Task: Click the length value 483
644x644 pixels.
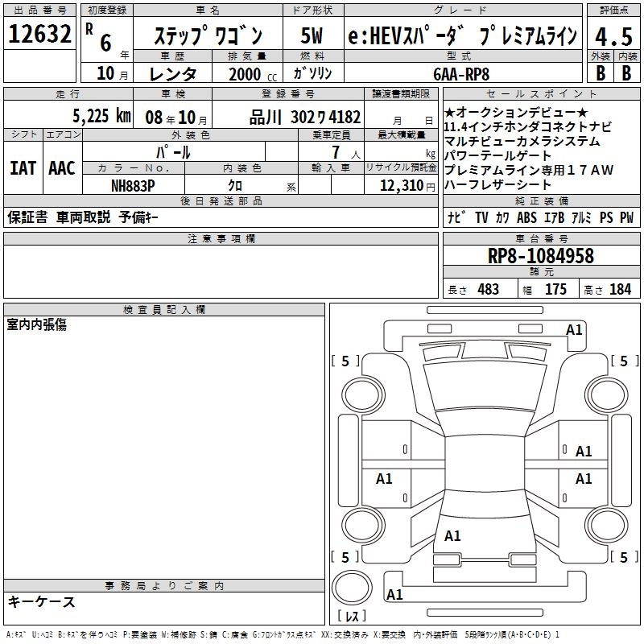Action: tap(489, 289)
